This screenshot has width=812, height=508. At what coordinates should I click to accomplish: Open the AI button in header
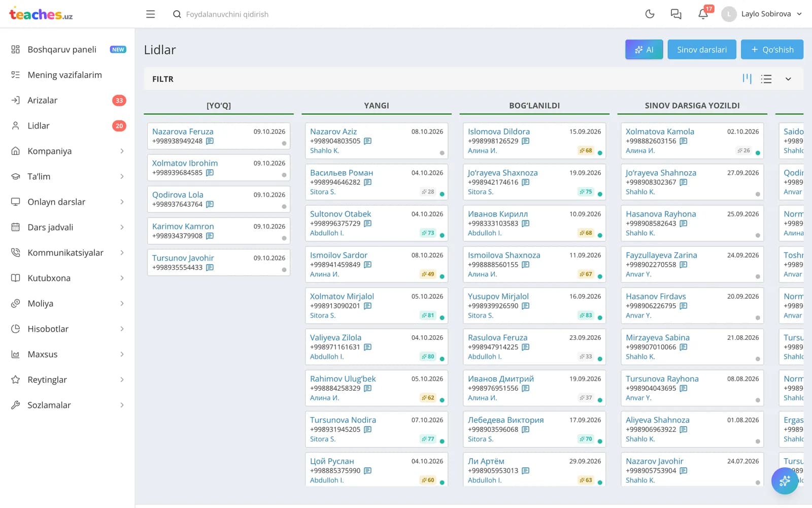644,49
